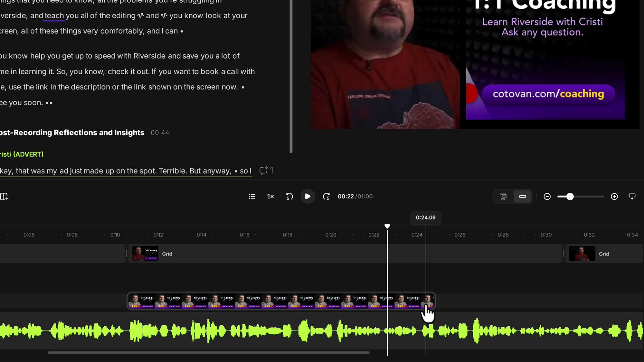Adjust the timeline zoom slider handle
The image size is (644, 362).
[570, 197]
